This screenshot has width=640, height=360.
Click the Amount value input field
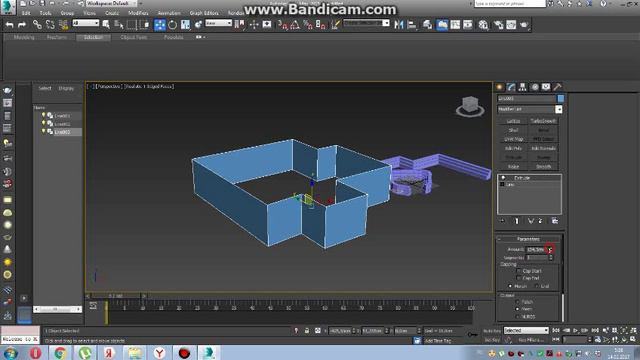pyautogui.click(x=536, y=249)
